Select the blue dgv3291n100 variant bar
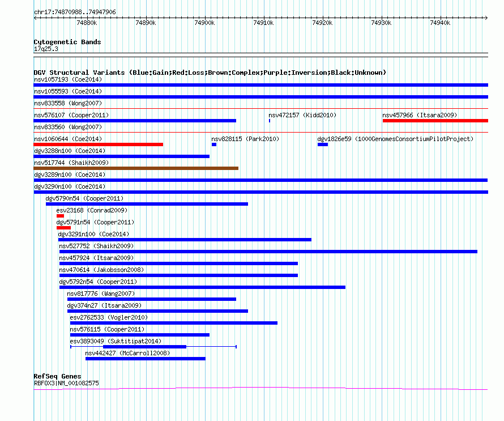The image size is (504, 421). pos(185,240)
